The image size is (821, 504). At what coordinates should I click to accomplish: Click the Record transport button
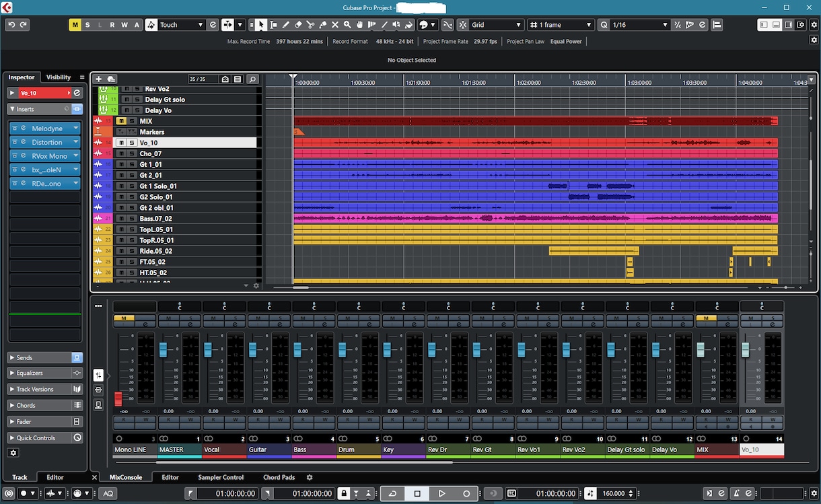[466, 494]
